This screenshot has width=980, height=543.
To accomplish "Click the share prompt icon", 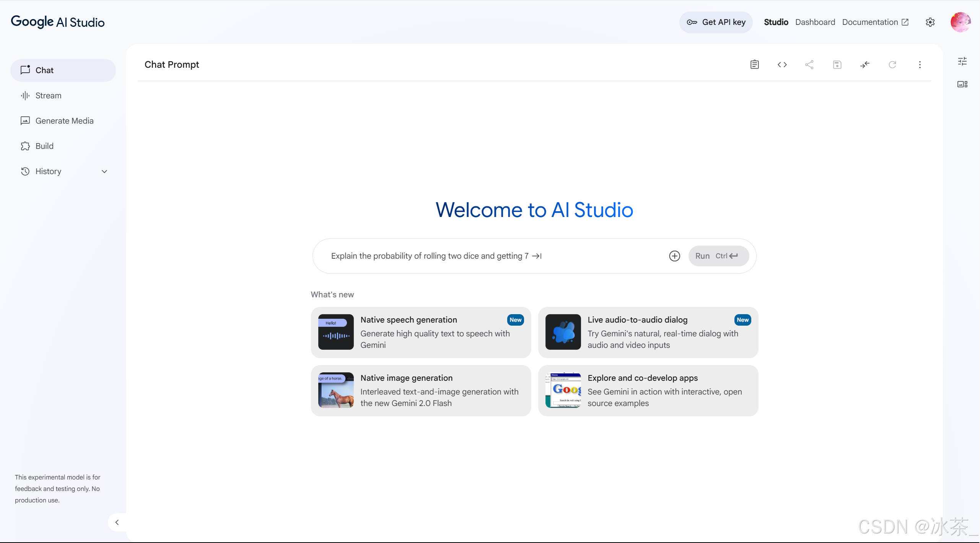I will (809, 64).
